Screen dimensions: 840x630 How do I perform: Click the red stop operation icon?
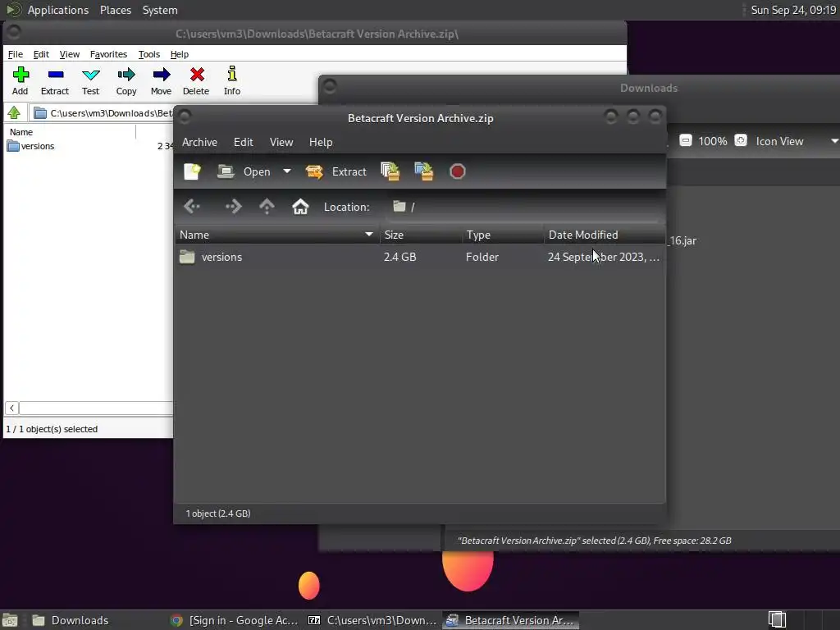[x=458, y=171]
